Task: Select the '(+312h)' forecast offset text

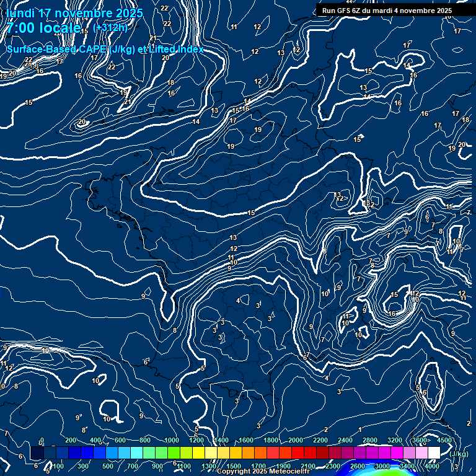Action: (x=110, y=28)
